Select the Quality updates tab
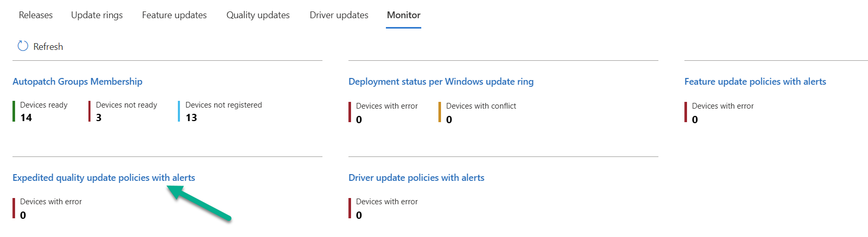Image resolution: width=868 pixels, height=237 pixels. 258,15
